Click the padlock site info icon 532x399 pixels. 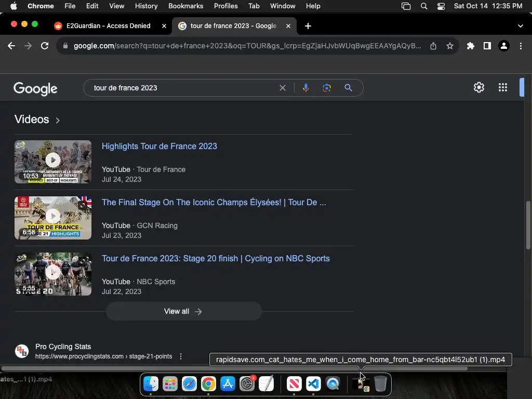pos(65,46)
